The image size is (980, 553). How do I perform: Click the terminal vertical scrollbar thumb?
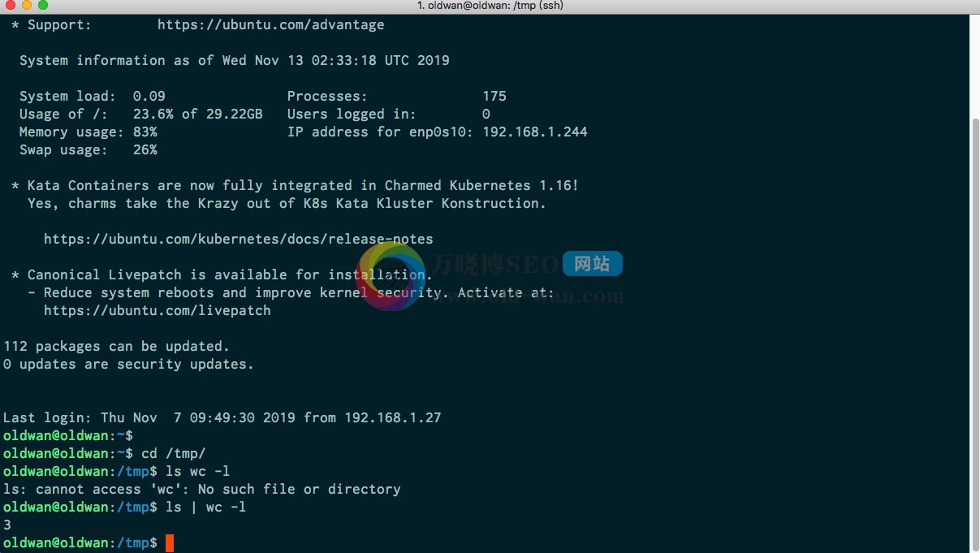coord(975,333)
